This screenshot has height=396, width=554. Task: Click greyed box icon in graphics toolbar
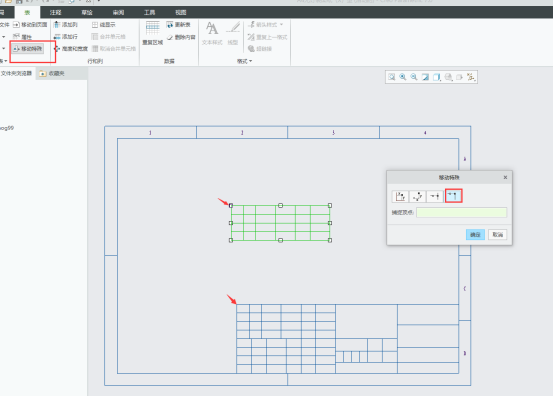[x=459, y=77]
